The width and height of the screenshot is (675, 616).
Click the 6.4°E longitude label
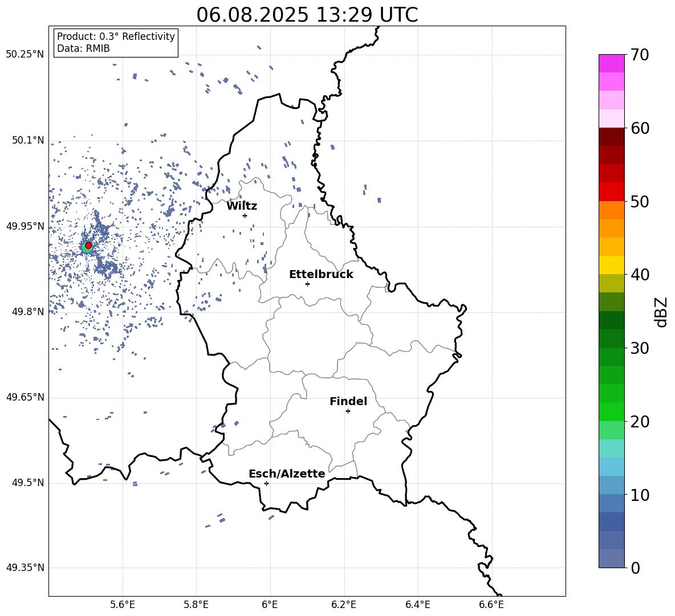417,605
